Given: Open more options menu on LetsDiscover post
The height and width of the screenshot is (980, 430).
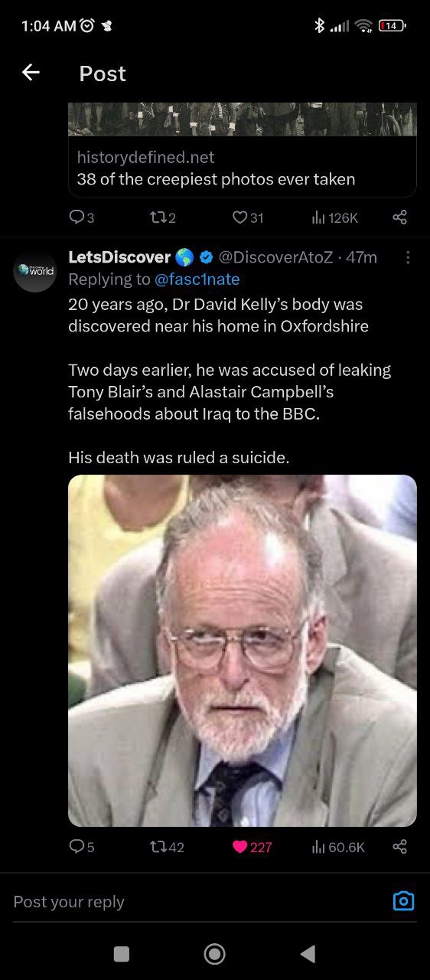Looking at the screenshot, I should click(407, 258).
